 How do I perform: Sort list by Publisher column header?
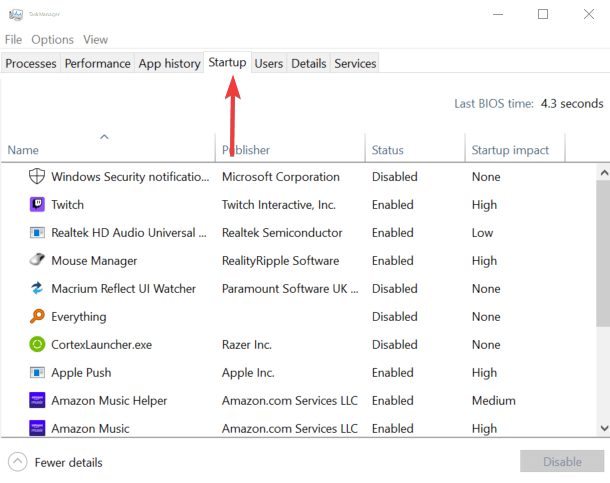(290, 147)
